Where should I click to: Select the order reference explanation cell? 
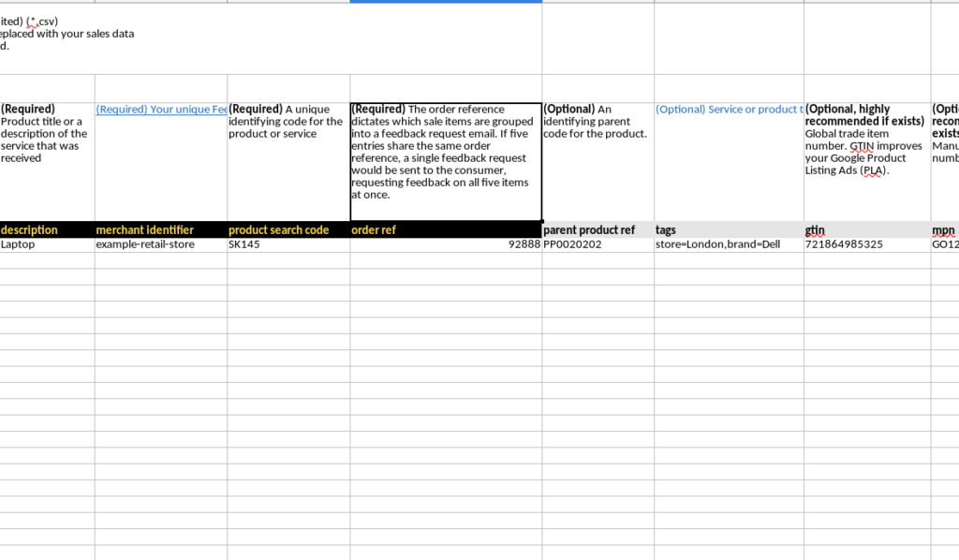(445, 159)
